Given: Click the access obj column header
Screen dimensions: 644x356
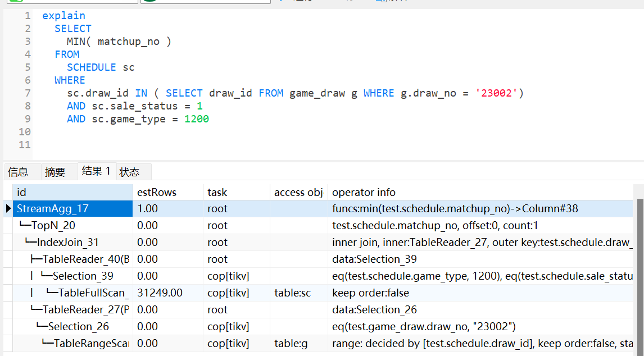Looking at the screenshot, I should pyautogui.click(x=298, y=192).
